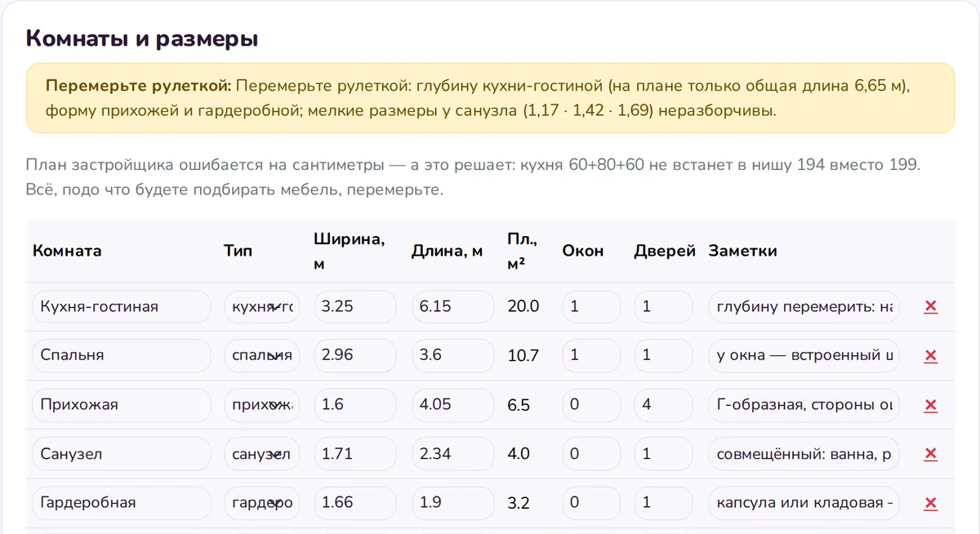Click width field 3.25 of Кухня-гостиная
980x534 pixels.
coord(355,307)
